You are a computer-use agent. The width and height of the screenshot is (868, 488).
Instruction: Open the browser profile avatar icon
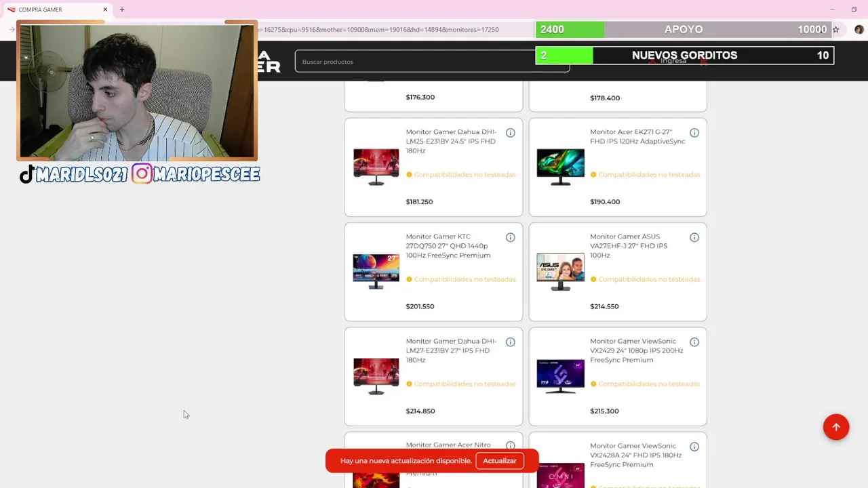(x=859, y=30)
